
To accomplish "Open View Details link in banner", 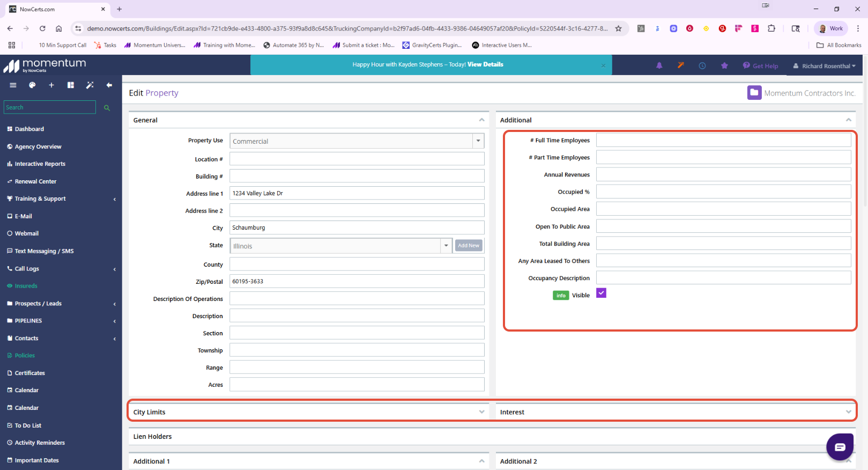I will [x=485, y=64].
